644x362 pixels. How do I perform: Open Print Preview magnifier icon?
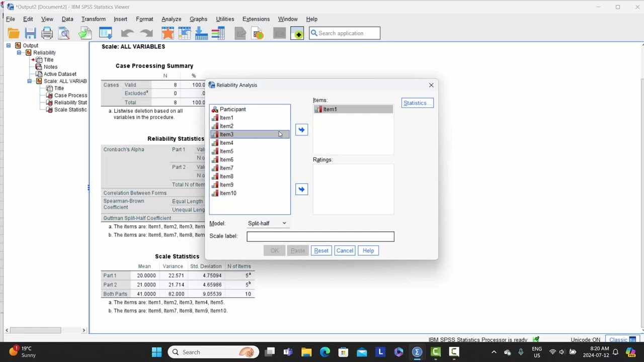(64, 33)
